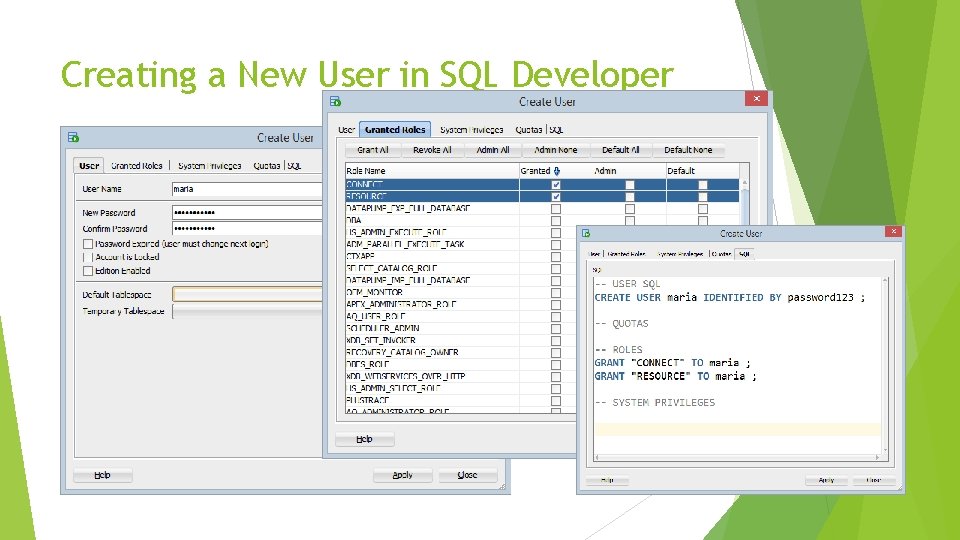
Task: Select SQL tab in the SQL preview dialog
Action: 744,253
